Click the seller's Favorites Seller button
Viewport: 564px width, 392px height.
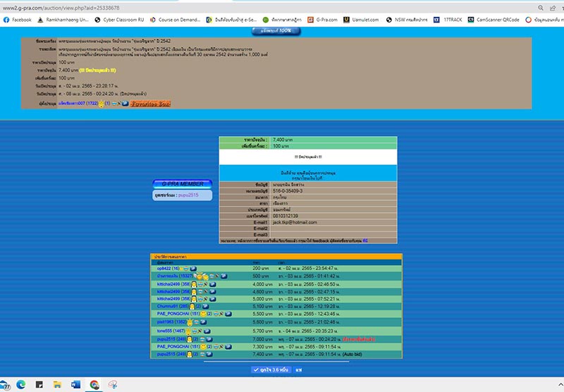(x=150, y=104)
